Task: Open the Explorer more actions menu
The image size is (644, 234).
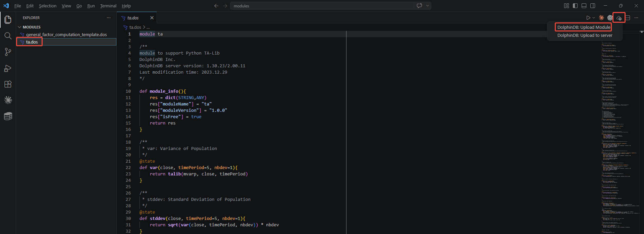Action: click(x=108, y=18)
